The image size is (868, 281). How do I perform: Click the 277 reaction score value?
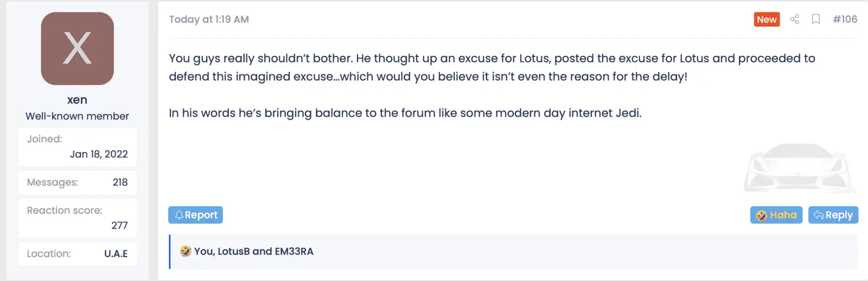coord(119,225)
